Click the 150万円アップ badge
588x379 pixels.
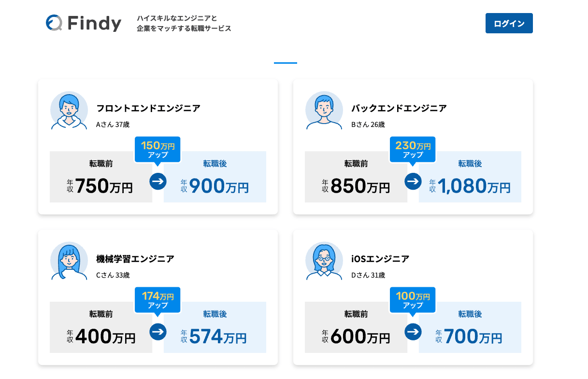[x=158, y=150]
